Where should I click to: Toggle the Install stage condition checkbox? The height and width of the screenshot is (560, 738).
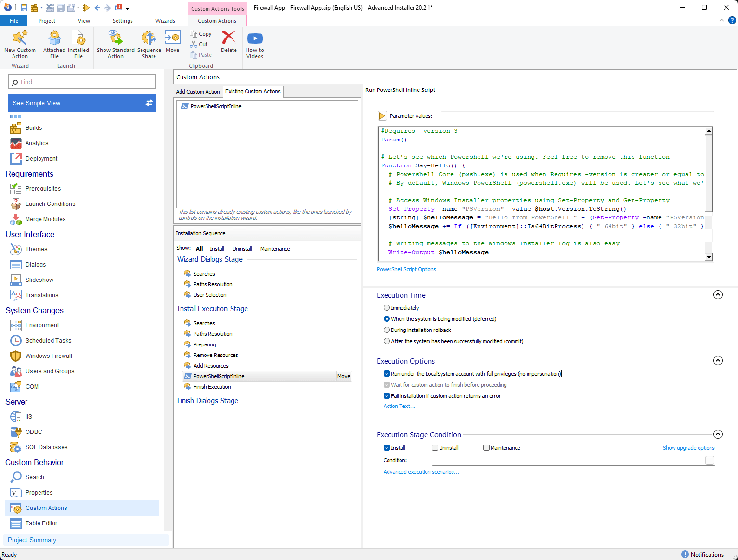click(x=387, y=448)
